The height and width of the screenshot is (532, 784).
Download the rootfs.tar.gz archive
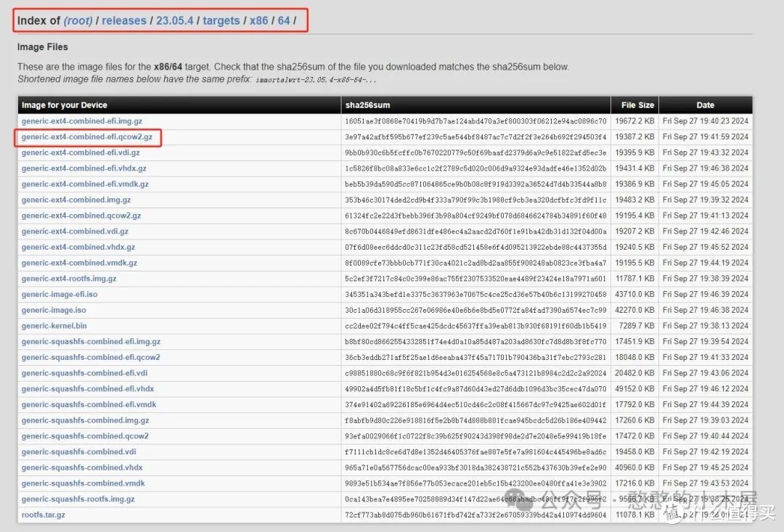(x=44, y=515)
